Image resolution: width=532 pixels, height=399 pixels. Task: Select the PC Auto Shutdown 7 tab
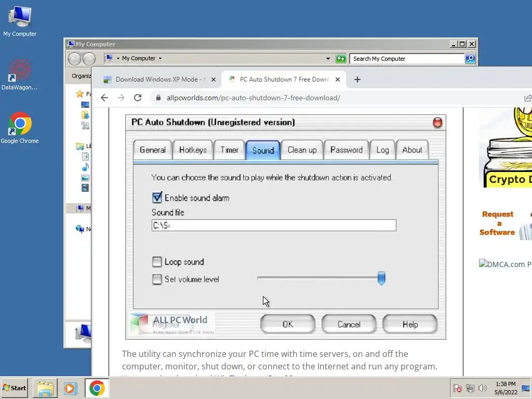coord(284,79)
